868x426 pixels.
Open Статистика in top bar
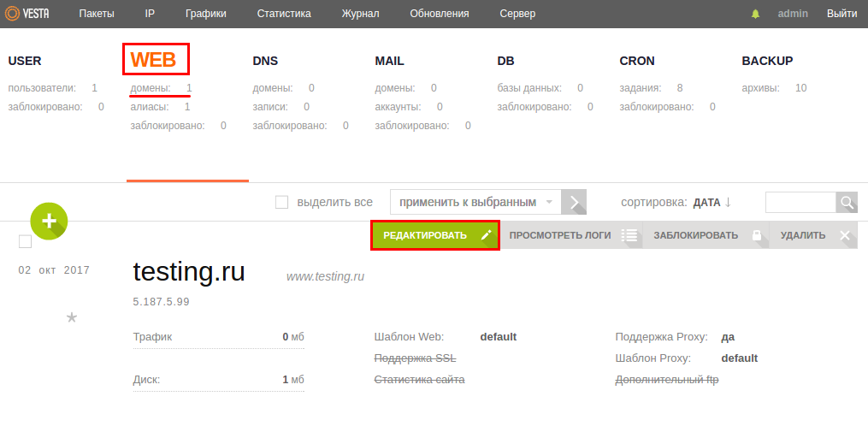point(284,14)
